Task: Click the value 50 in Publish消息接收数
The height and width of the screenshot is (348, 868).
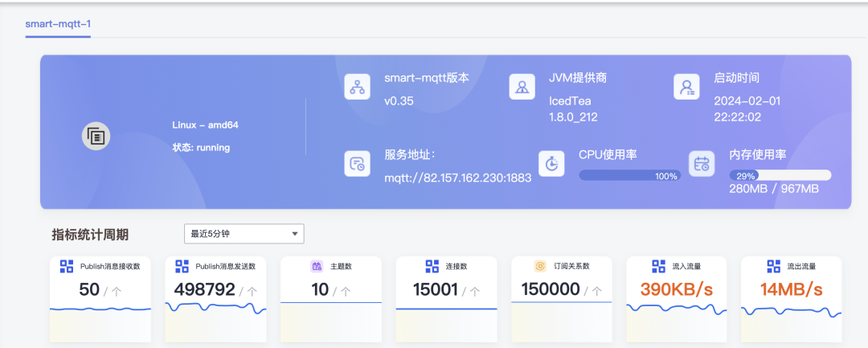Action: 89,289
